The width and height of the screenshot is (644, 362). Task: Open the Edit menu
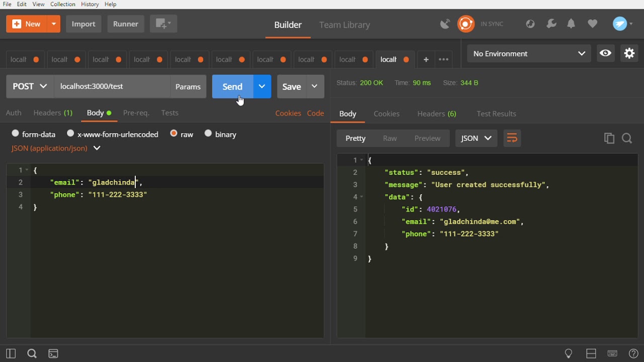pos(22,4)
